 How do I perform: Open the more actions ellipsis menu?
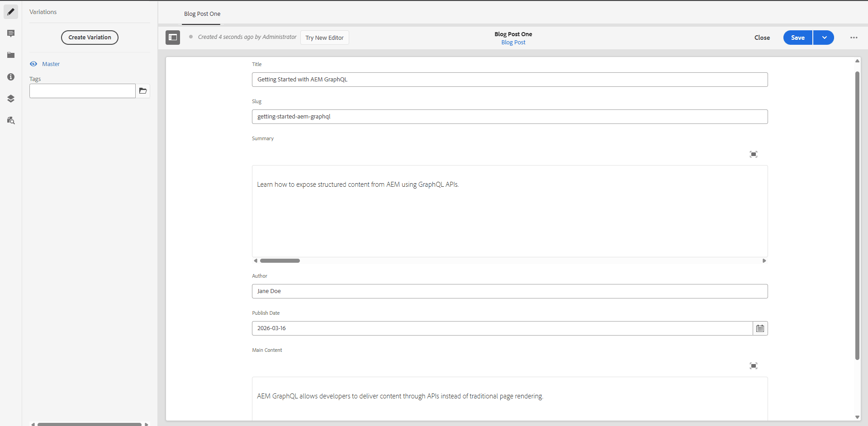pyautogui.click(x=854, y=38)
